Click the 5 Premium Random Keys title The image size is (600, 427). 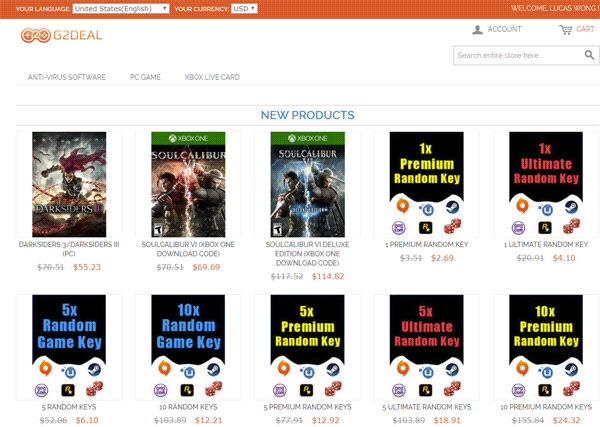tap(308, 407)
